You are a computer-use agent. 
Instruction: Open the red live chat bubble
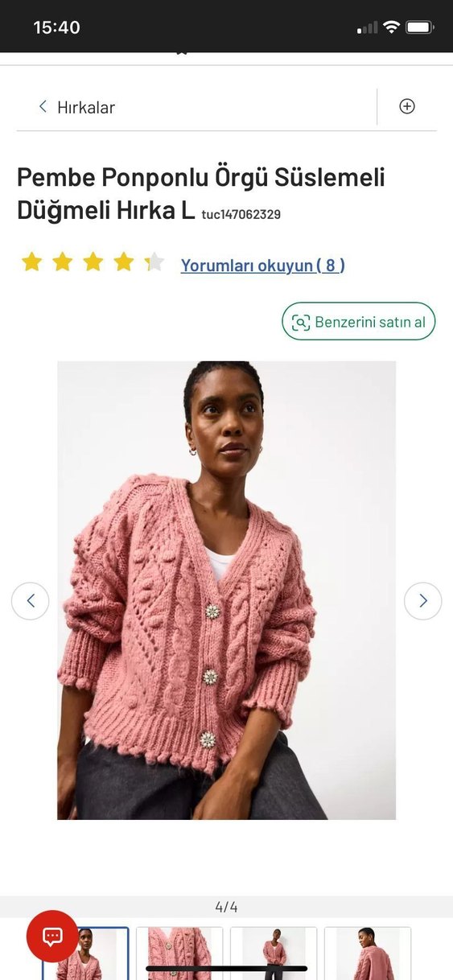(x=52, y=937)
